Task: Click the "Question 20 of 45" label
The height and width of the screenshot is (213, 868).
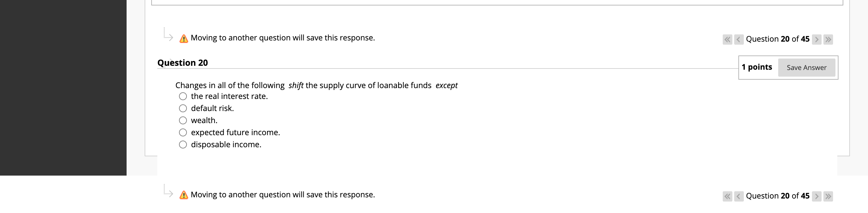Action: click(x=778, y=39)
